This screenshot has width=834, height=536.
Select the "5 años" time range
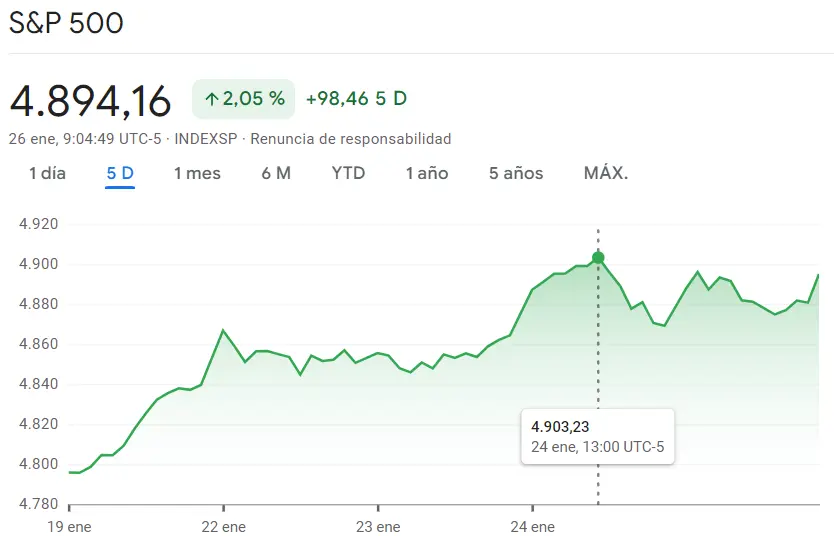[516, 173]
